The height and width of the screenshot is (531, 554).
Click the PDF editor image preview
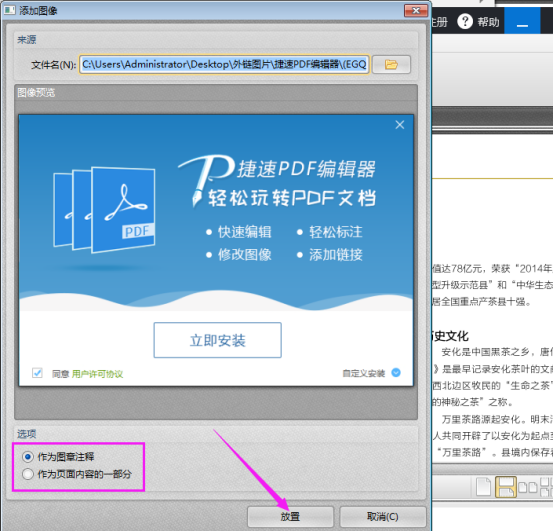pos(216,250)
